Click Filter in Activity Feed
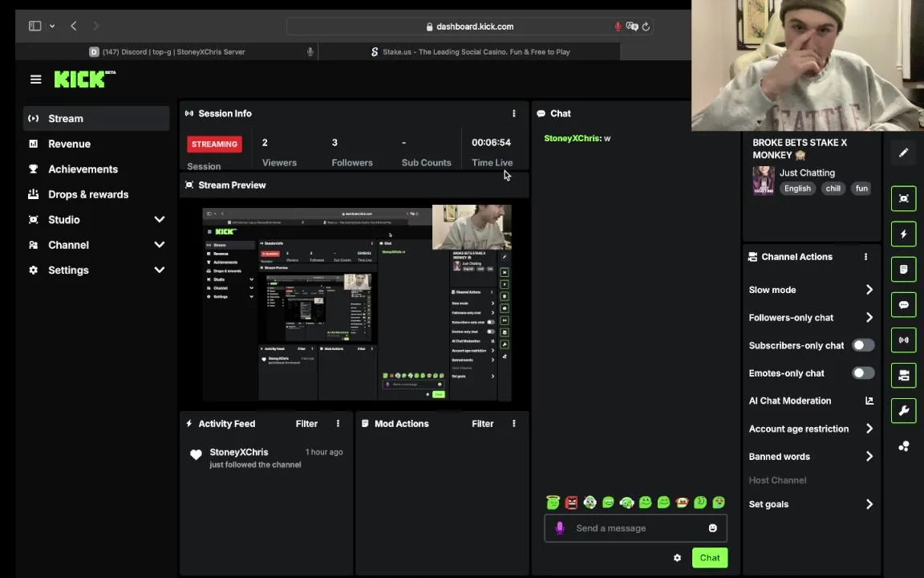This screenshot has width=924, height=578. tap(306, 424)
